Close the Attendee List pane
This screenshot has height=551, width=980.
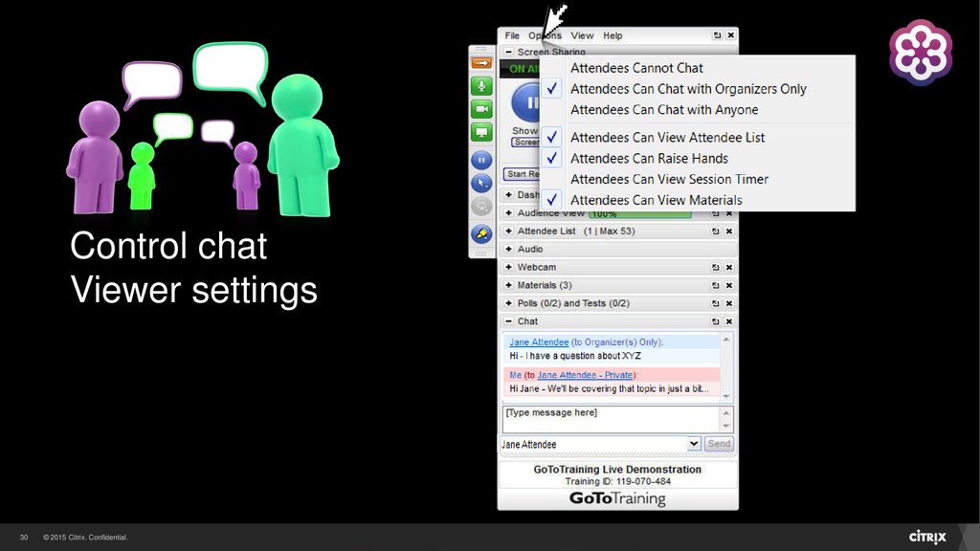tap(728, 231)
